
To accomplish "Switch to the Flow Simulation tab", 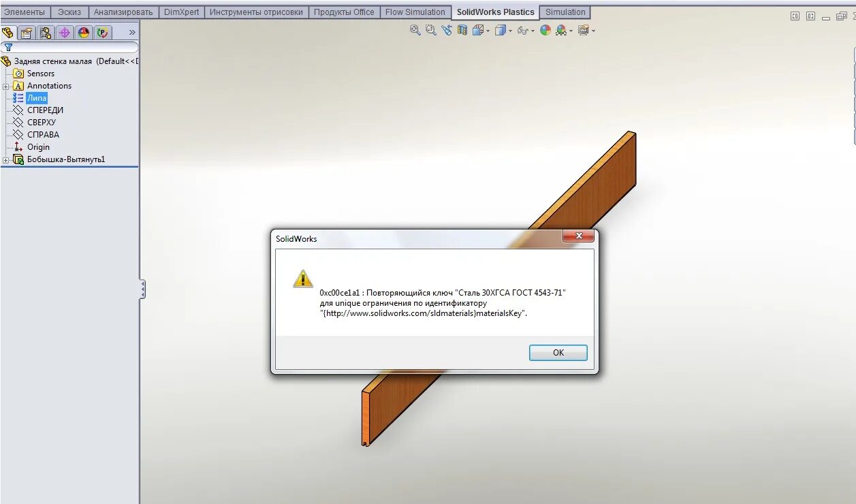I will coord(415,12).
